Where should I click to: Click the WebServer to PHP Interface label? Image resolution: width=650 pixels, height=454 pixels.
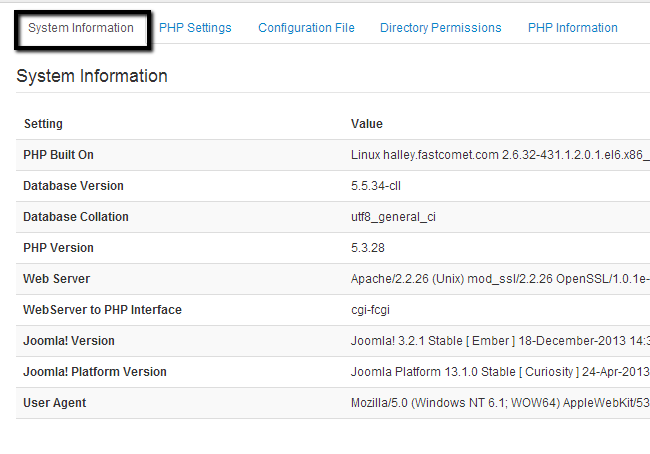click(x=102, y=310)
